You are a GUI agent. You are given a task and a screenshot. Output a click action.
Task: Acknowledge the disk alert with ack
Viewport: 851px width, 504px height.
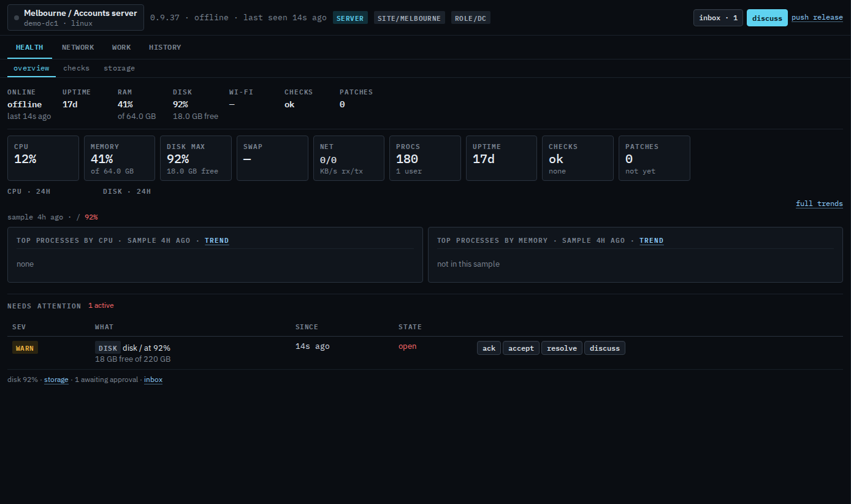point(489,348)
